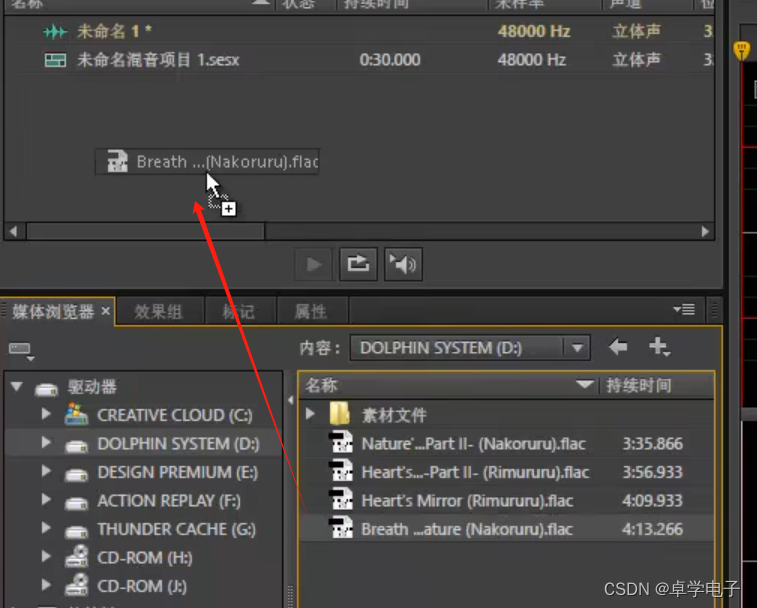Select CD-ROM (H:) in drive tree
Image resolution: width=757 pixels, height=608 pixels.
click(x=145, y=558)
